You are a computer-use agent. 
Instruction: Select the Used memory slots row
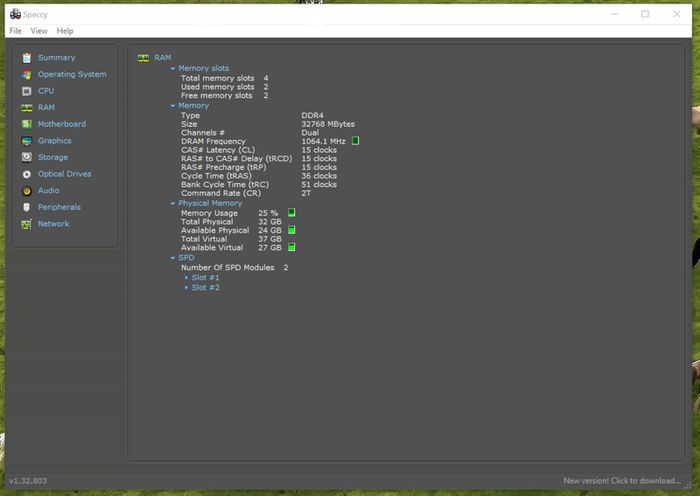coord(225,87)
